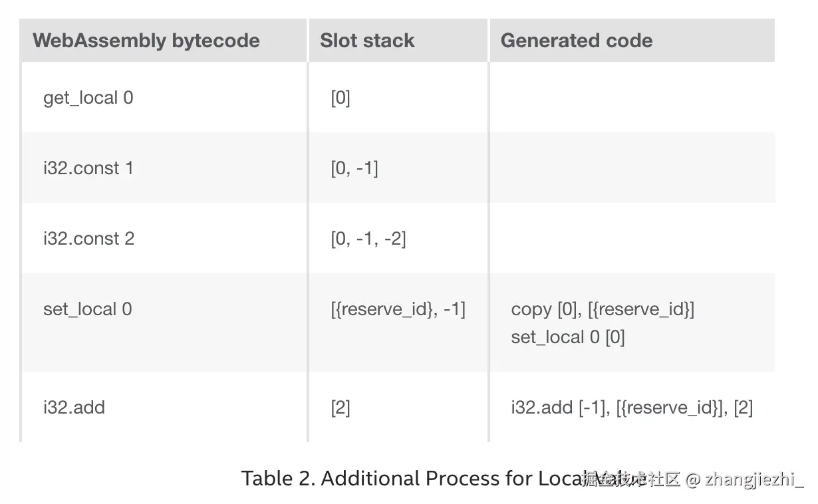Click the Slot stack column header

(398, 41)
